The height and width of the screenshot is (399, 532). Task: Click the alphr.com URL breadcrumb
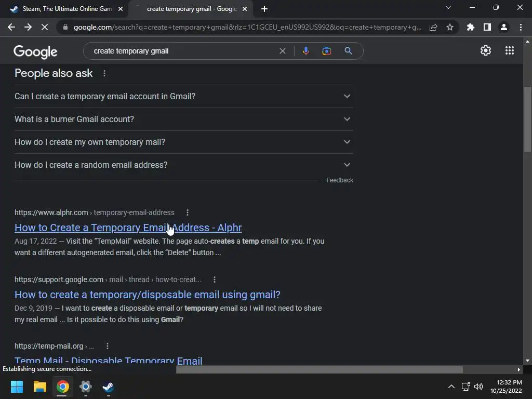pyautogui.click(x=95, y=212)
